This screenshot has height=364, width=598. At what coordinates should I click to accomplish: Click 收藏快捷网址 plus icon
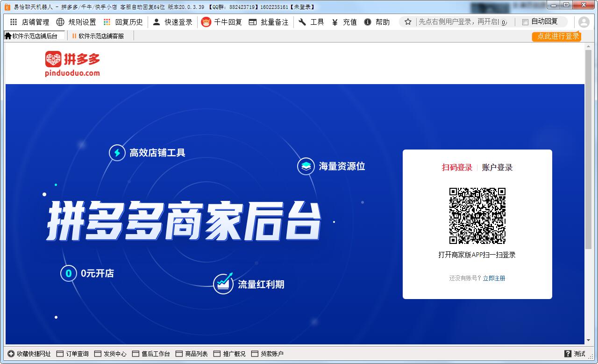point(11,354)
